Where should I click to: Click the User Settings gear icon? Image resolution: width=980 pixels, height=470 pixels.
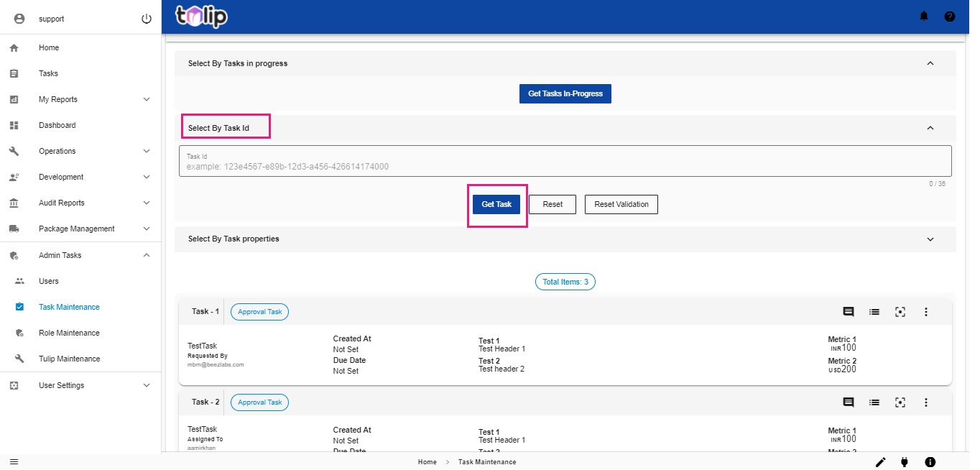click(x=14, y=385)
